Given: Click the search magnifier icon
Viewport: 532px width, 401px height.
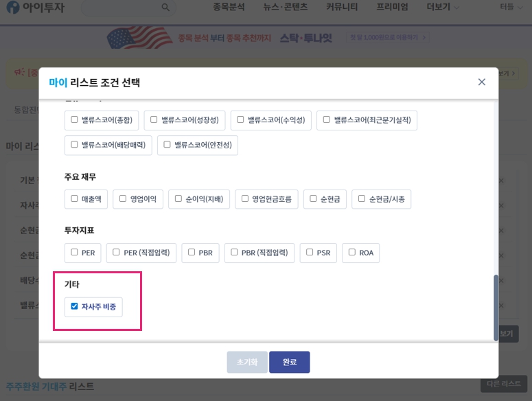Looking at the screenshot, I should click(165, 7).
